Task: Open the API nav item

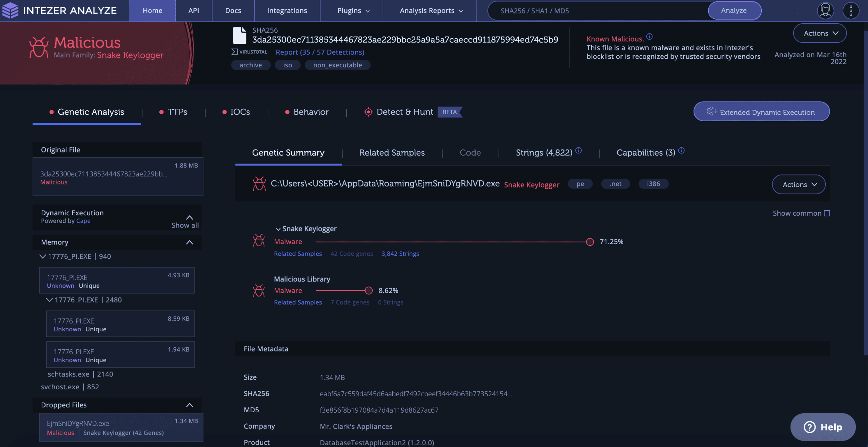Action: click(x=194, y=11)
